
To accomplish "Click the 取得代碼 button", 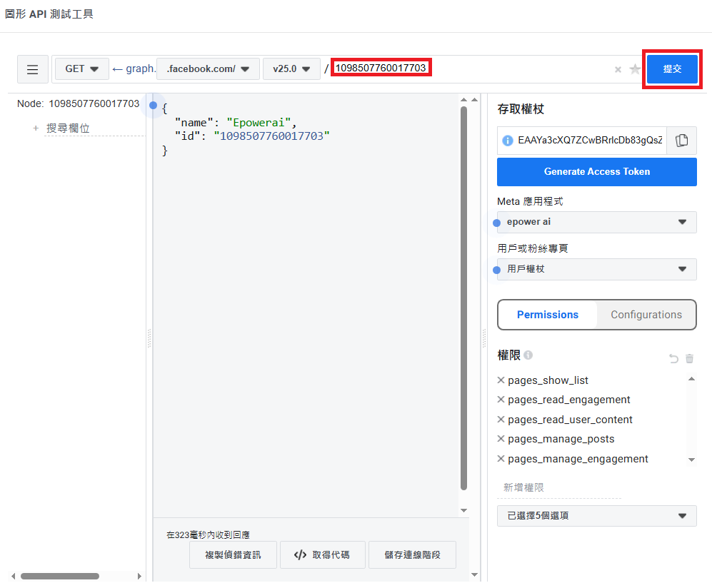I will tap(322, 555).
